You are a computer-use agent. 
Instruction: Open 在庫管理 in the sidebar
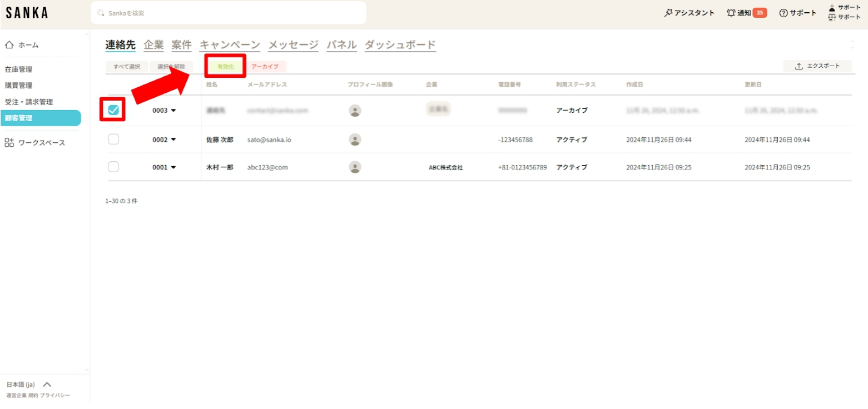(x=18, y=69)
